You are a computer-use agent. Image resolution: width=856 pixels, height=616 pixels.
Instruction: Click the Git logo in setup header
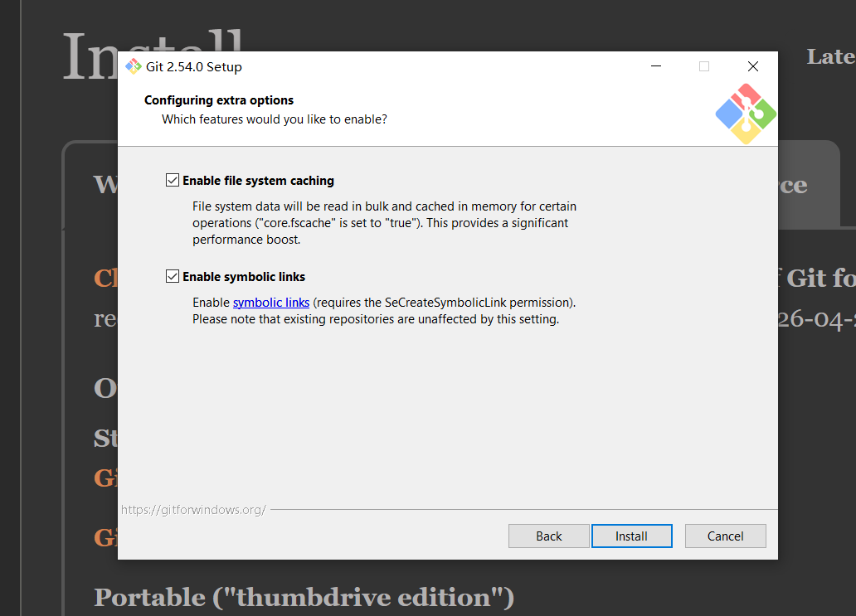click(x=746, y=114)
